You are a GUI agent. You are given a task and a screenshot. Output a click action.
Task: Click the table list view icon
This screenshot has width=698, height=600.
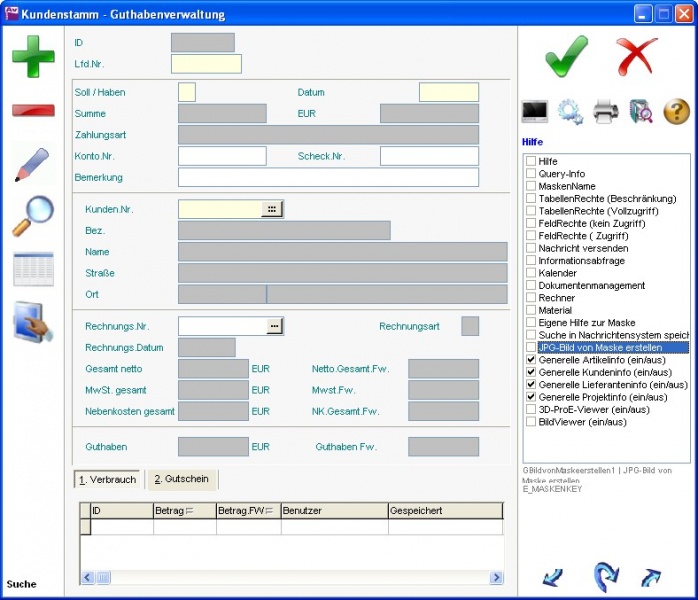33,270
